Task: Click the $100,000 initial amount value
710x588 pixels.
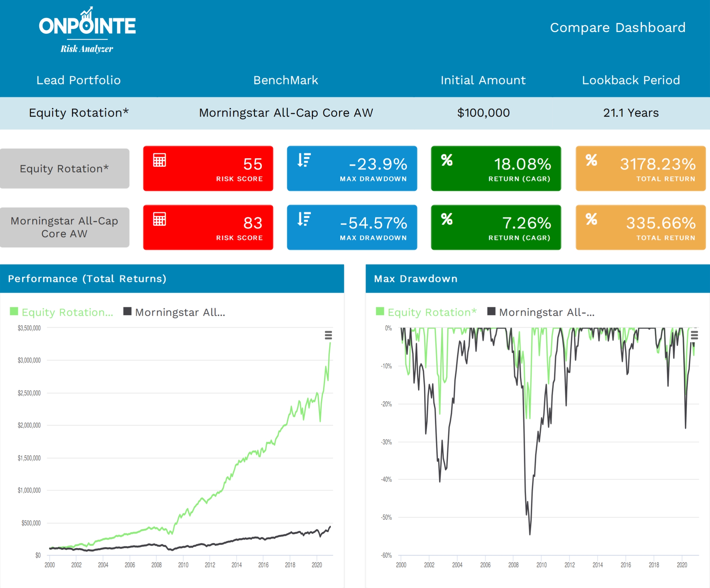Action: click(483, 112)
